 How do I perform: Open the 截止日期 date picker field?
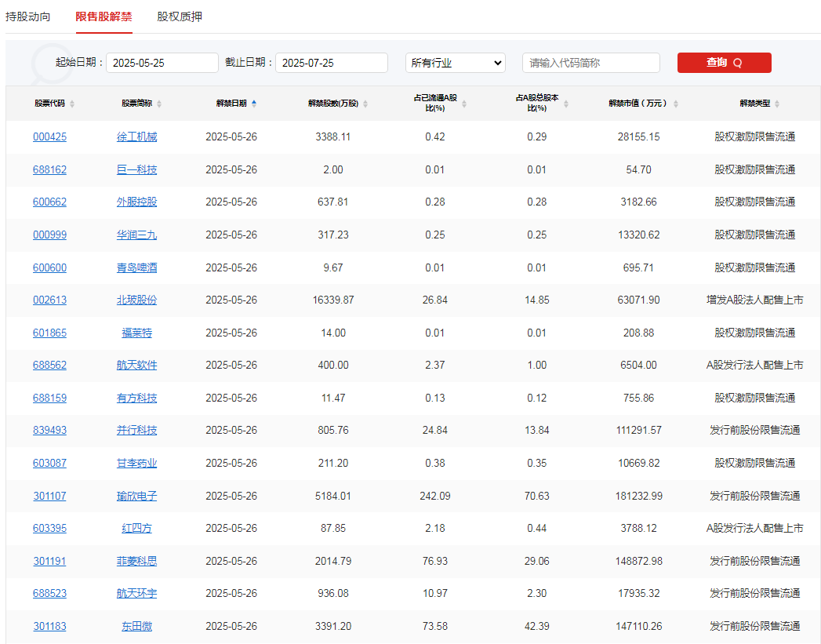click(x=330, y=63)
